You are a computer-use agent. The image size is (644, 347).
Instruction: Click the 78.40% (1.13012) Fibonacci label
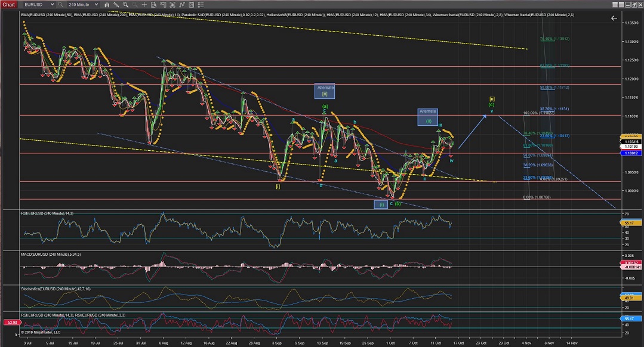[554, 39]
